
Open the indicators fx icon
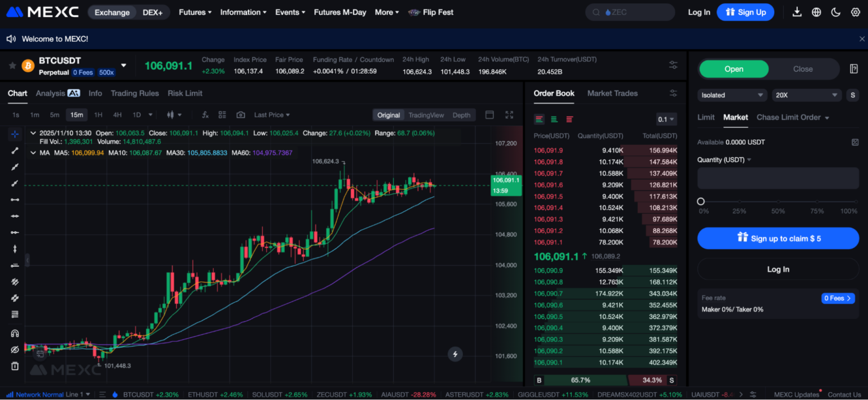click(205, 115)
